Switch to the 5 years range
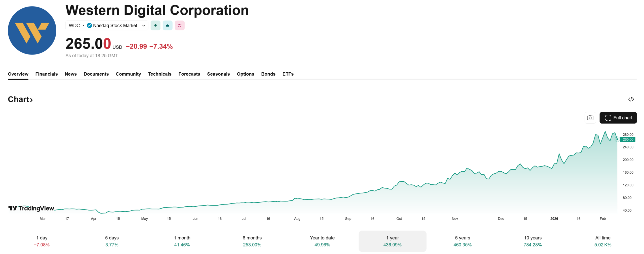Image resolution: width=644 pixels, height=254 pixels. (463, 241)
